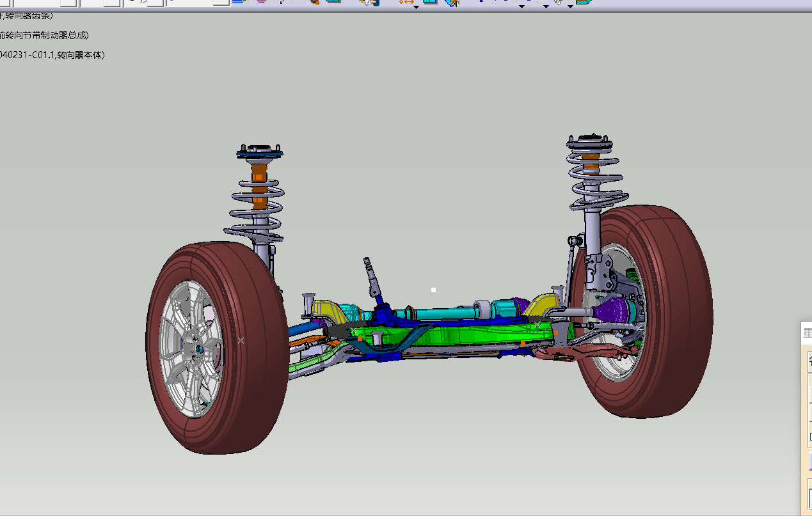Select the red lower control arm

576,352
